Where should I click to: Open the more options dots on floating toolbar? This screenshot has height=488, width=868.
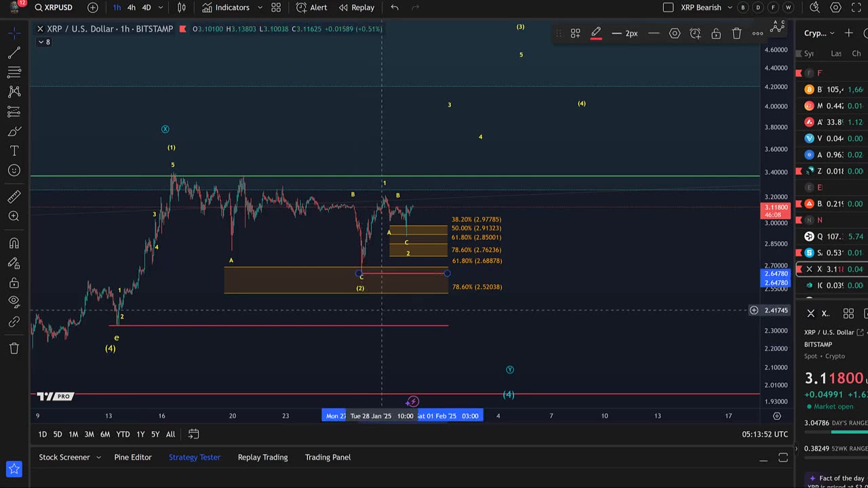point(757,33)
